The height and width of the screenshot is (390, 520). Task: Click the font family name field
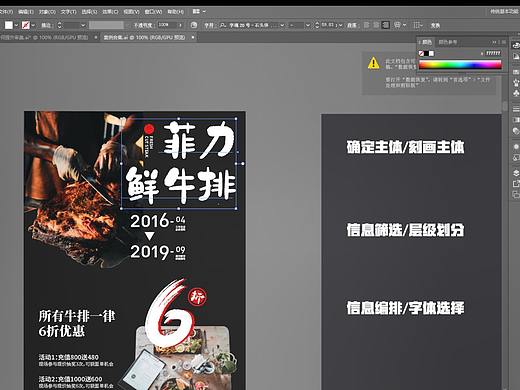(248, 25)
